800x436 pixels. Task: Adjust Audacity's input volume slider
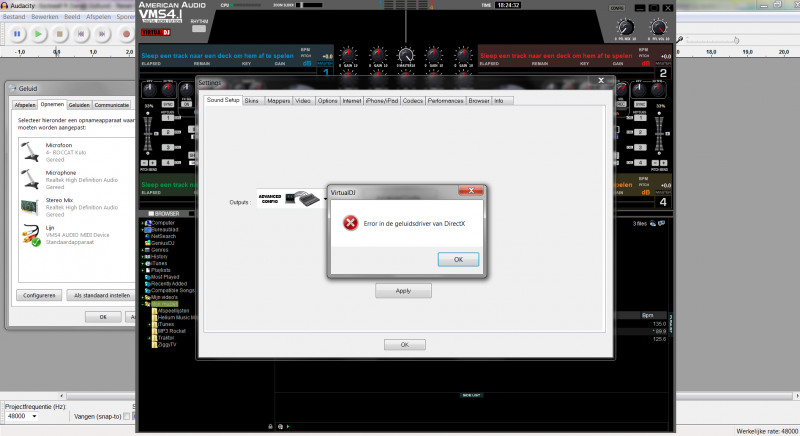click(712, 39)
